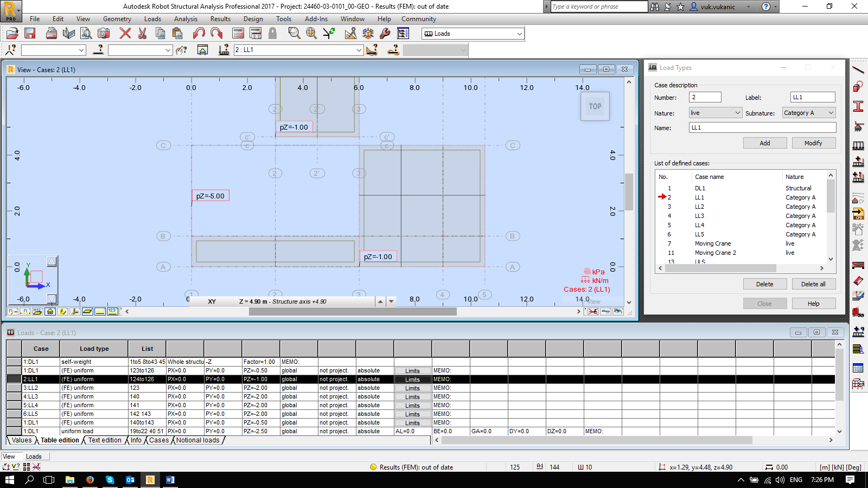
Task: Open the wrench preferences tool
Action: [x=385, y=33]
